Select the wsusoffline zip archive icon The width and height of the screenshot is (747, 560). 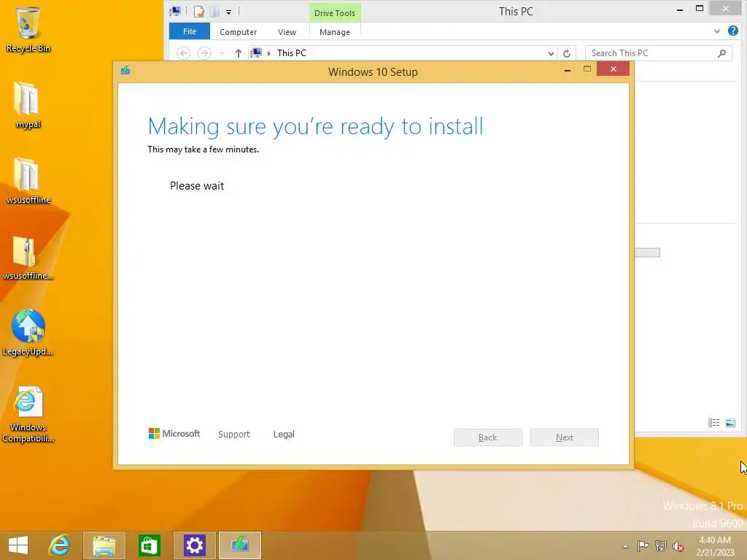point(28,257)
